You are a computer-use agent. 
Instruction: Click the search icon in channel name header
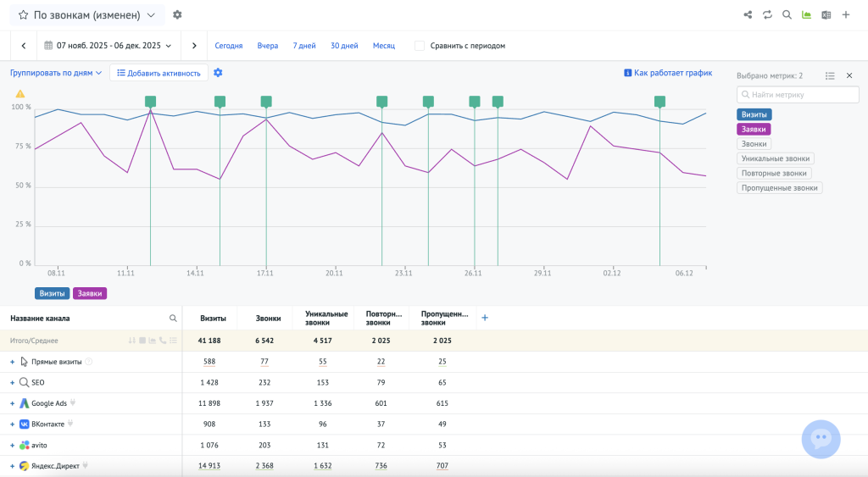click(173, 319)
